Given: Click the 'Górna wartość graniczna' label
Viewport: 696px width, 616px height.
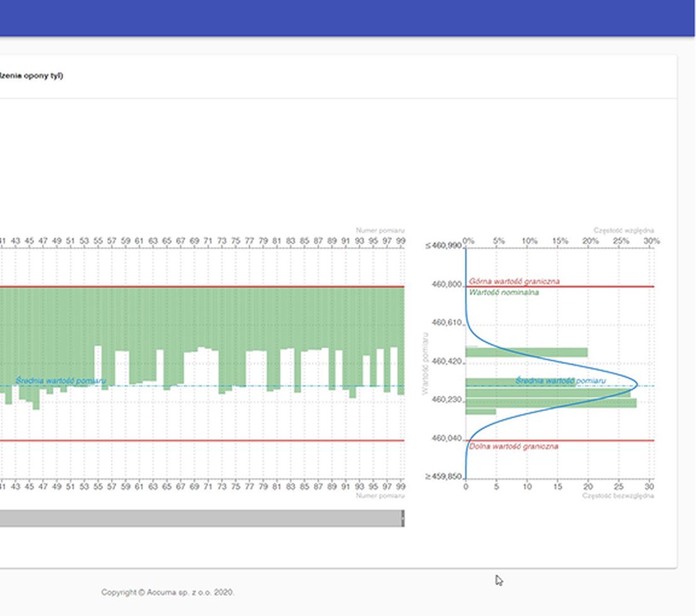Looking at the screenshot, I should [514, 281].
